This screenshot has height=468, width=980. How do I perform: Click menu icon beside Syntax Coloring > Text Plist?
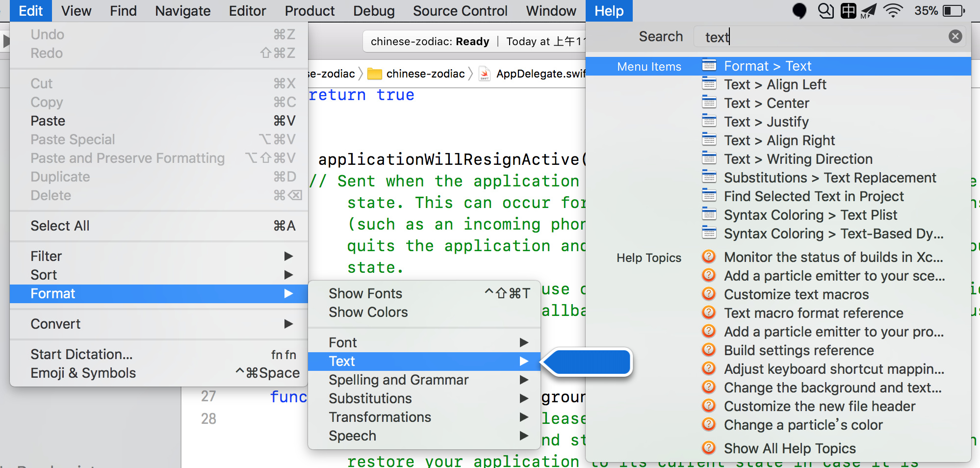tap(709, 215)
